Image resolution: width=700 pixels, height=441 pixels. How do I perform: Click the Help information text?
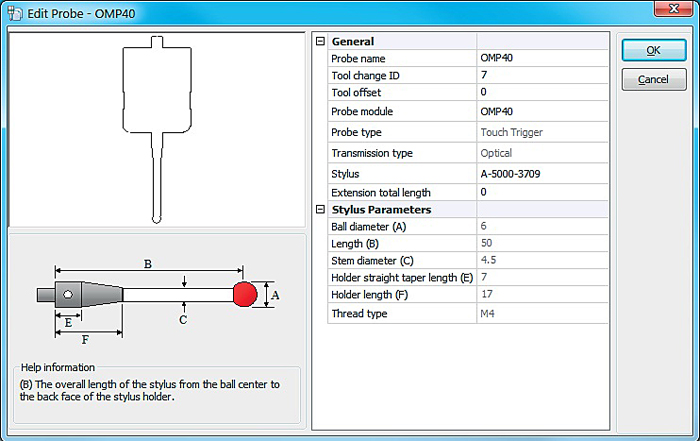(150, 391)
